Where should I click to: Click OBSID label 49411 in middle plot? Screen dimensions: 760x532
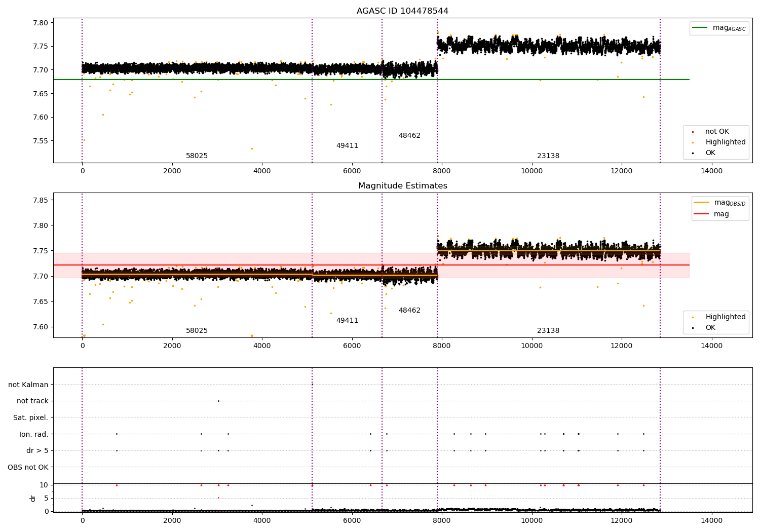347,321
